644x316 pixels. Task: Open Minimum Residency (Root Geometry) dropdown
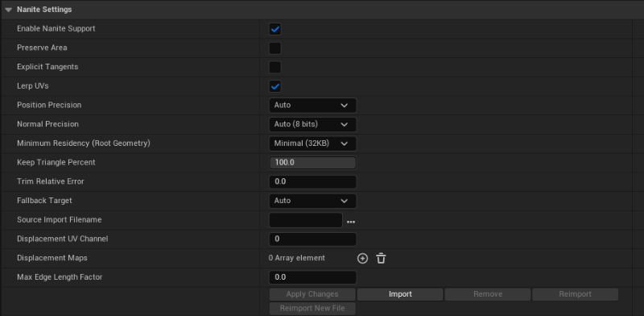(x=312, y=143)
